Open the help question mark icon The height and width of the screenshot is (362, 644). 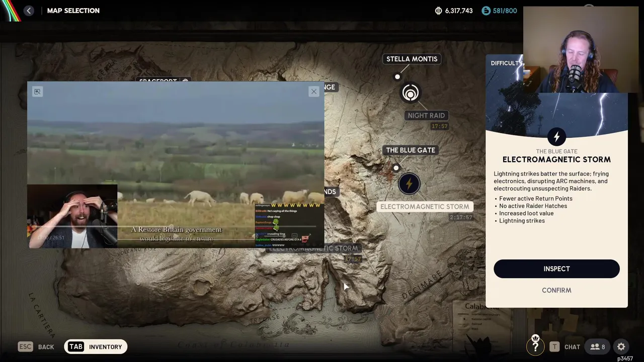(x=535, y=346)
